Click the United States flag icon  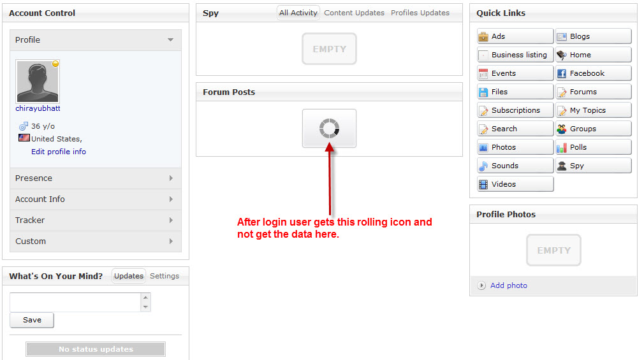(24, 138)
